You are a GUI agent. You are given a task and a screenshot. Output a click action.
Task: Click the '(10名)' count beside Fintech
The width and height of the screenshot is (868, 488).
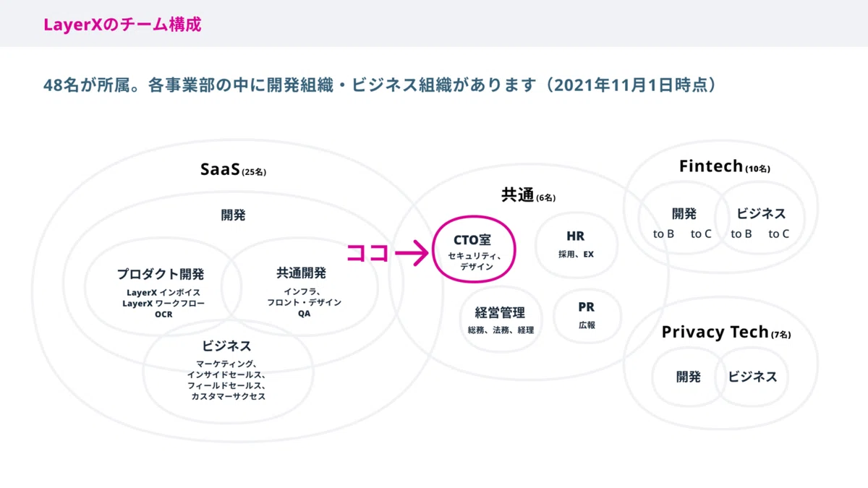(757, 169)
